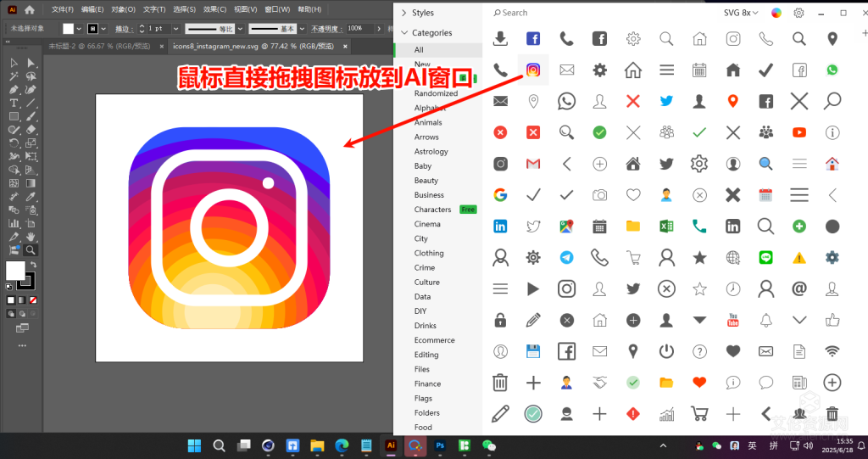
Task: Pick the Magic Wand tool
Action: pos(14,76)
